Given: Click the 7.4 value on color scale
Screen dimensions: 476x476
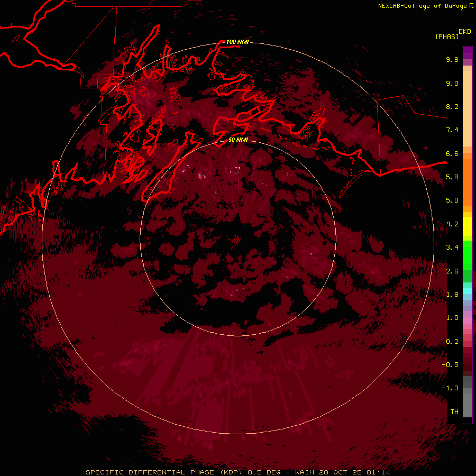Looking at the screenshot, I should tap(452, 130).
